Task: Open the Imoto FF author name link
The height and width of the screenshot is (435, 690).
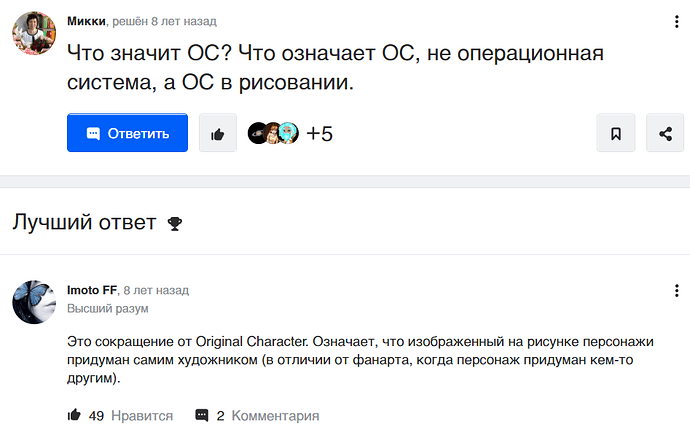Action: pos(92,290)
